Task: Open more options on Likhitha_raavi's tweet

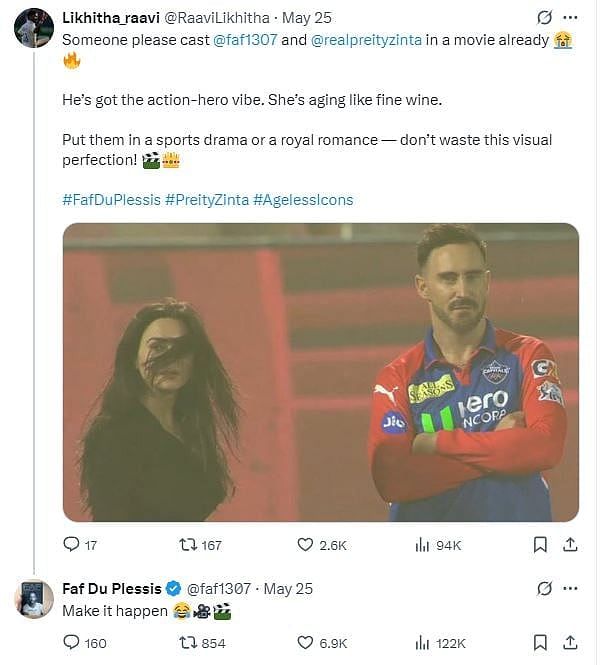Action: [570, 18]
